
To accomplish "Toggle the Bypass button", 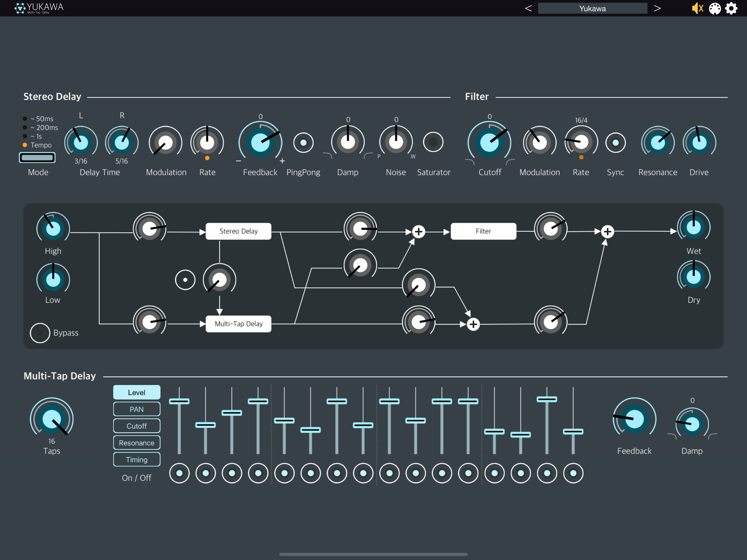I will point(40,333).
